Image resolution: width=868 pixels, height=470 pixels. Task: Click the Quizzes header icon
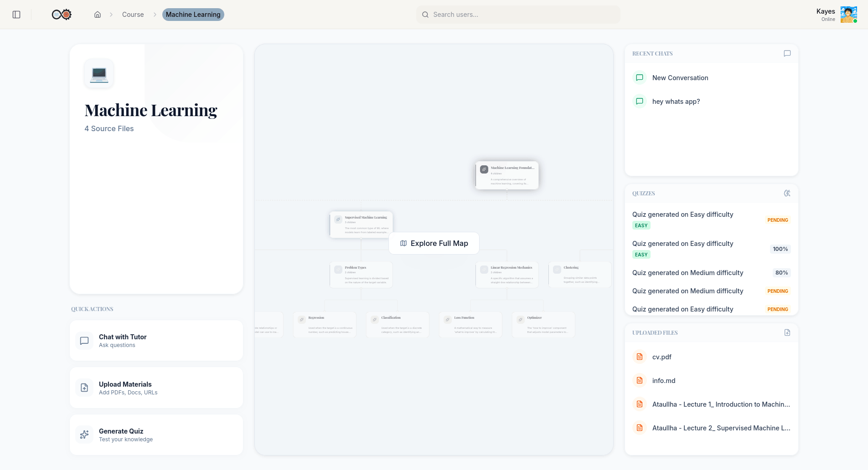coord(787,193)
